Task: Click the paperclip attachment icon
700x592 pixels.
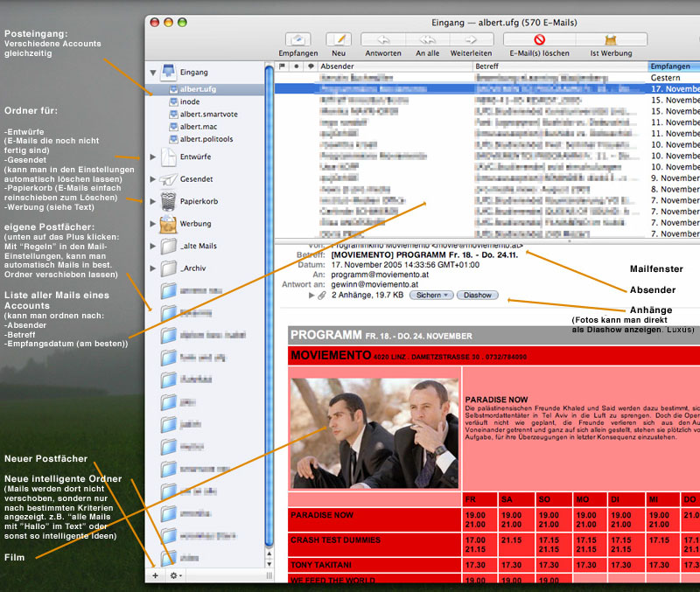Action: [x=322, y=295]
